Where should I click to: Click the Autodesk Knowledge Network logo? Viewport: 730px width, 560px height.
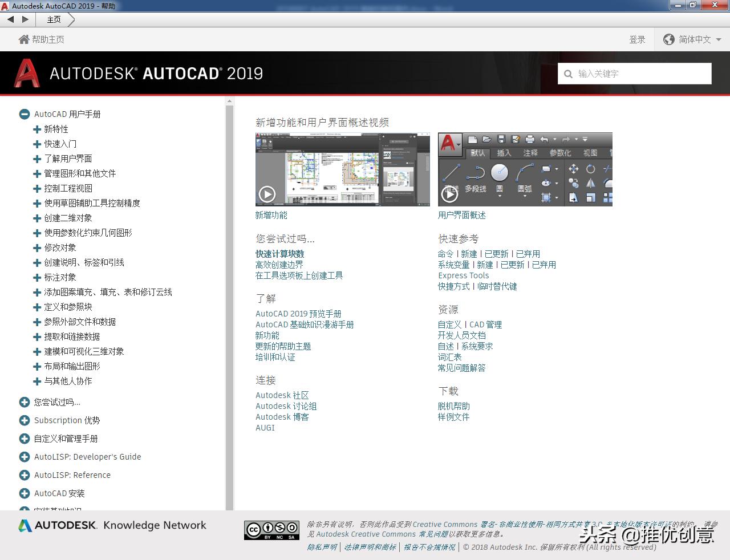[x=112, y=525]
